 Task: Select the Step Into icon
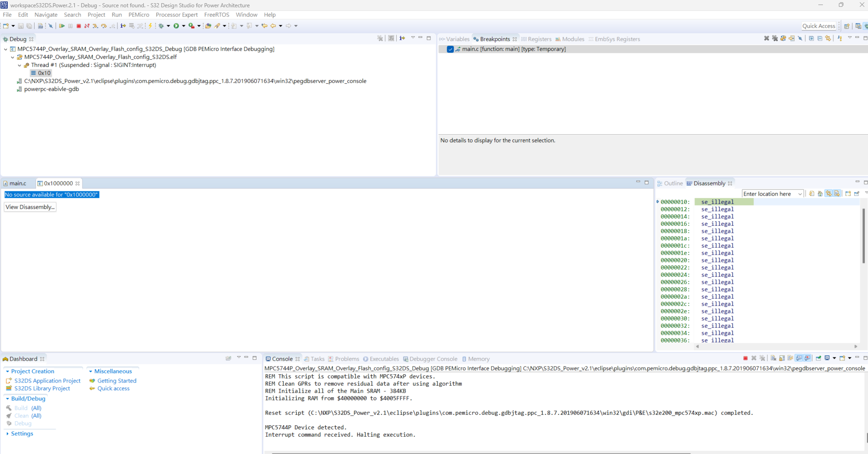tap(96, 26)
